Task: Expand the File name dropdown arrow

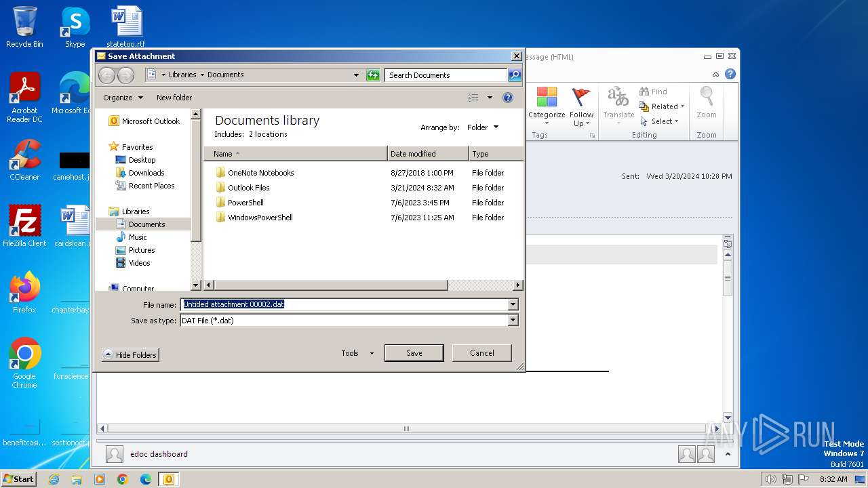Action: tap(513, 305)
